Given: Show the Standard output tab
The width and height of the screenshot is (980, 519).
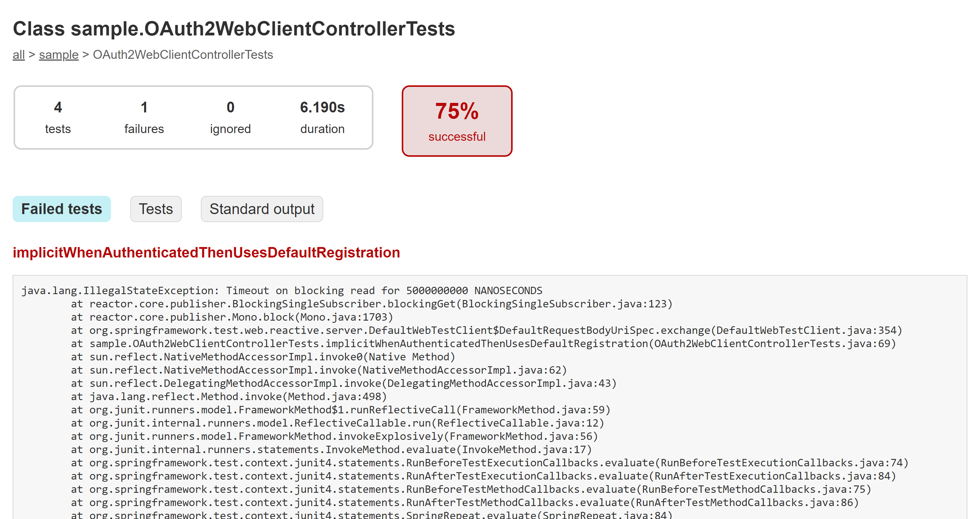Looking at the screenshot, I should coord(262,209).
